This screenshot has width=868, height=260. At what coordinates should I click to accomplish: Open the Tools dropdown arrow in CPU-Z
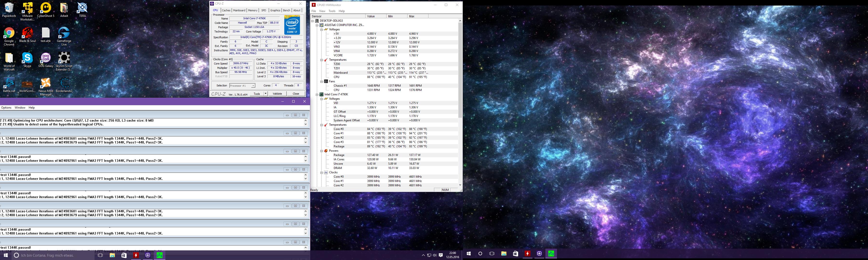coord(266,94)
